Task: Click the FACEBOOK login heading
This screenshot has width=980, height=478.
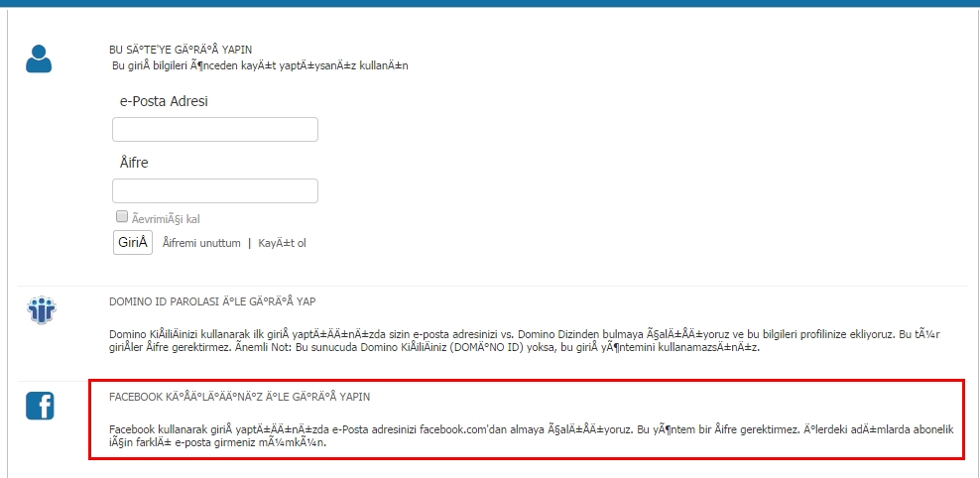Action: click(x=239, y=397)
